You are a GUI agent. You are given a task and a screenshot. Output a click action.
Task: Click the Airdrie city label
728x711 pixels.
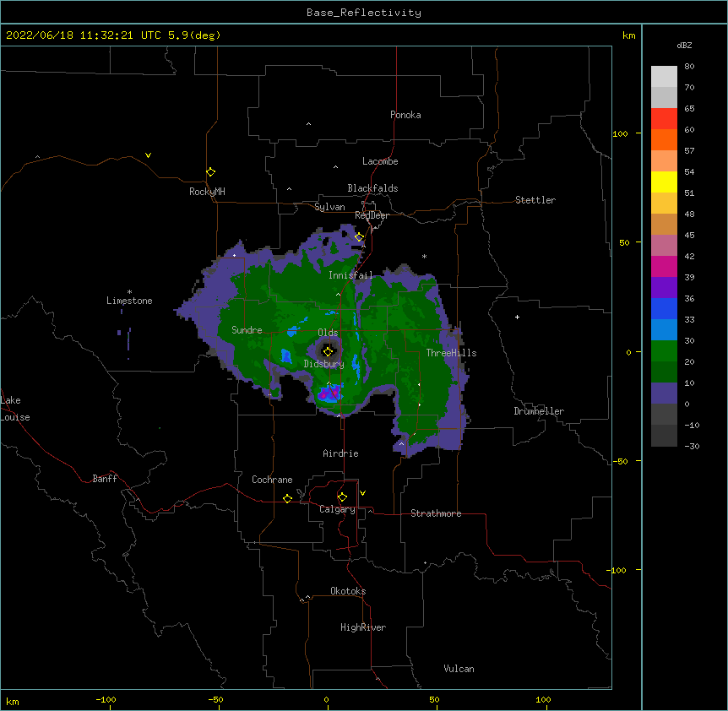coord(340,453)
